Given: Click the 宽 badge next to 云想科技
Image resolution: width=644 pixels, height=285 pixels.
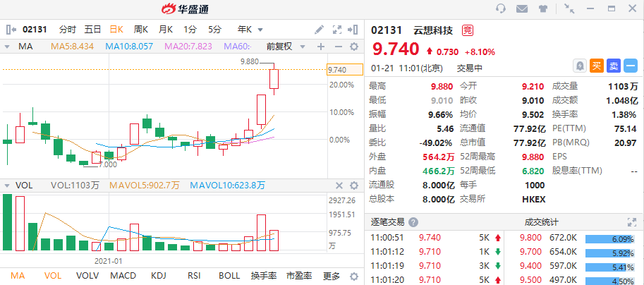Looking at the screenshot, I should pyautogui.click(x=468, y=30).
